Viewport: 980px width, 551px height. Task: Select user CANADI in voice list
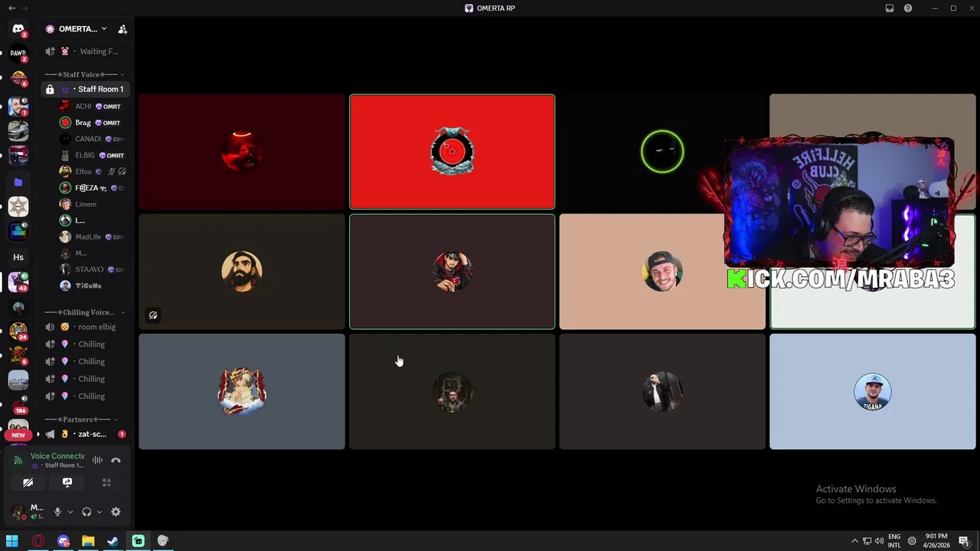click(92, 139)
